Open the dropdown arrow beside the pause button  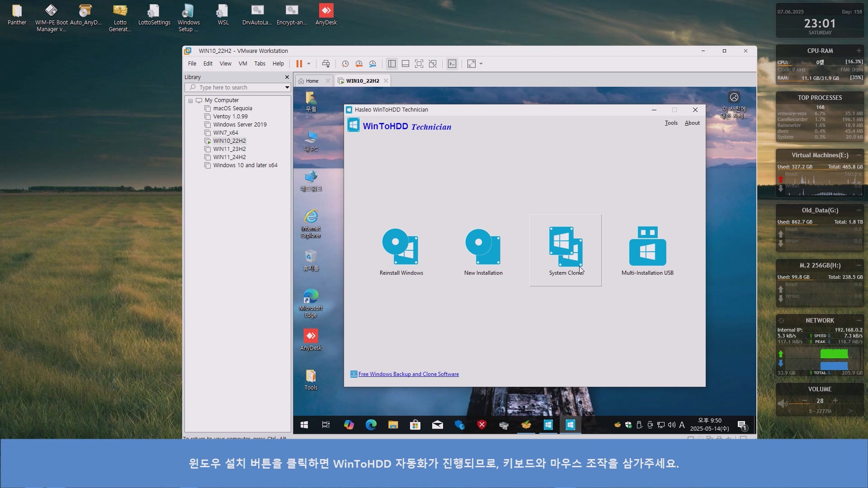(309, 64)
